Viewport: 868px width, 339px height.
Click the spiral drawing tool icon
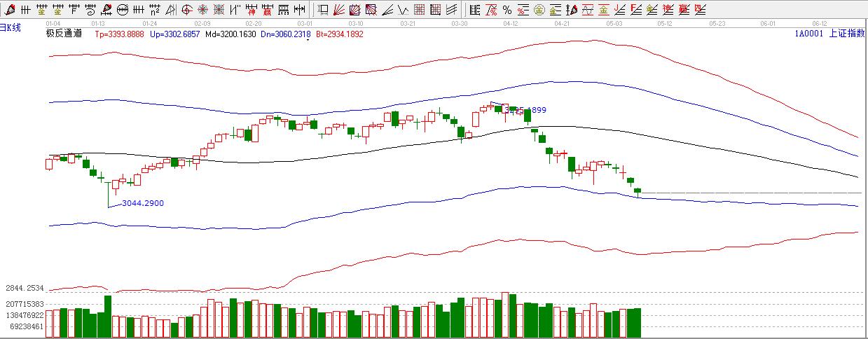[x=90, y=10]
